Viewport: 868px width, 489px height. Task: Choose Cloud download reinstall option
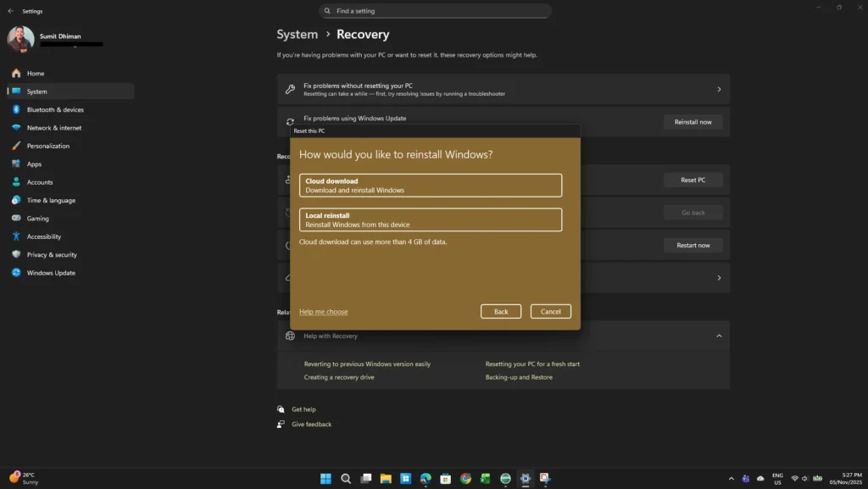click(x=430, y=186)
